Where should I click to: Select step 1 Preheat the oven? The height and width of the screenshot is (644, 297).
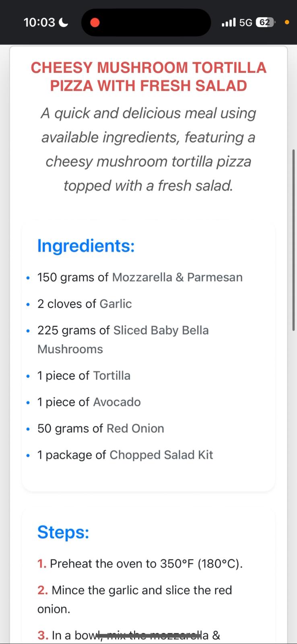pos(140,563)
